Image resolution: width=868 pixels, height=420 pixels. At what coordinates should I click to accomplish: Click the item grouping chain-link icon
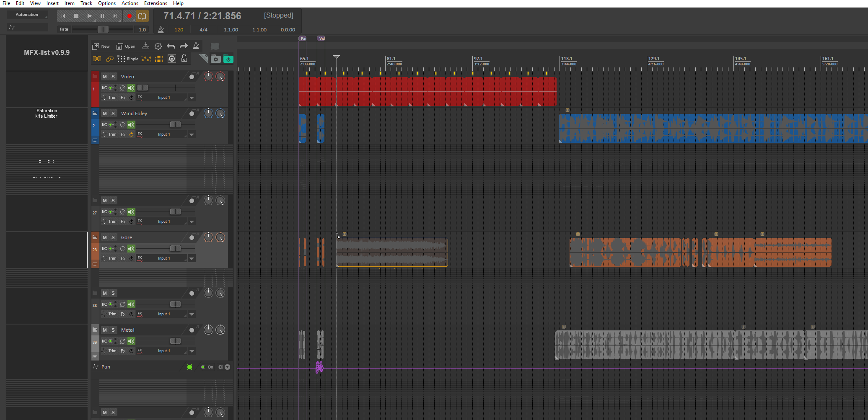point(109,59)
